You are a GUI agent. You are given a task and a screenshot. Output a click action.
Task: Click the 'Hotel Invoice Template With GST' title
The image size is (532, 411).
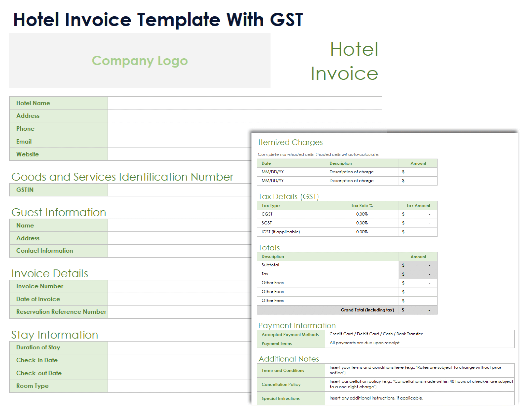pos(158,20)
